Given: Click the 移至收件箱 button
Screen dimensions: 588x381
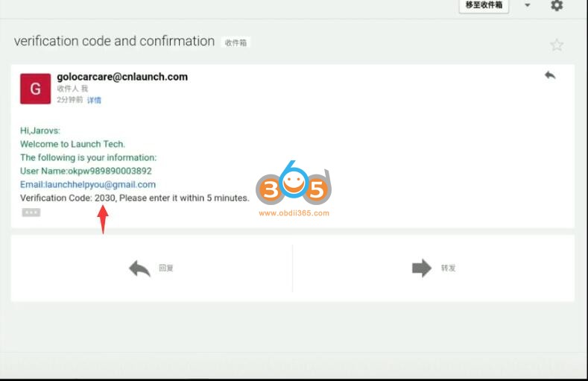Looking at the screenshot, I should 484,5.
